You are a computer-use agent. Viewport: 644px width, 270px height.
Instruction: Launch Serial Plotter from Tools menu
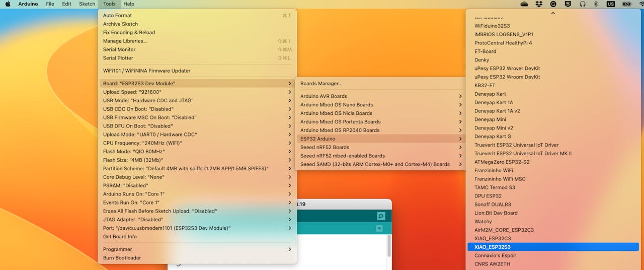point(197,58)
